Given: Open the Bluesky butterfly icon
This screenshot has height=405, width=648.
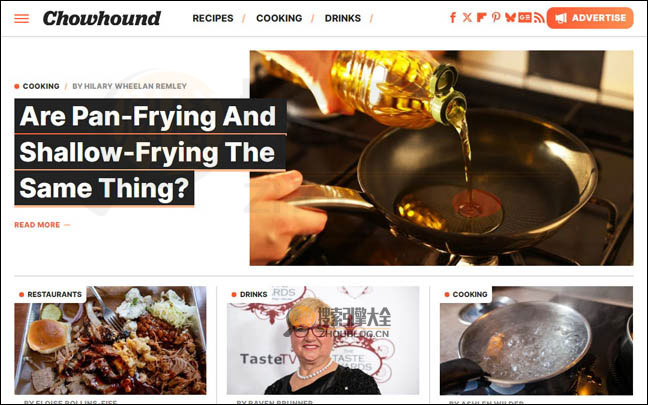Looking at the screenshot, I should 510,17.
